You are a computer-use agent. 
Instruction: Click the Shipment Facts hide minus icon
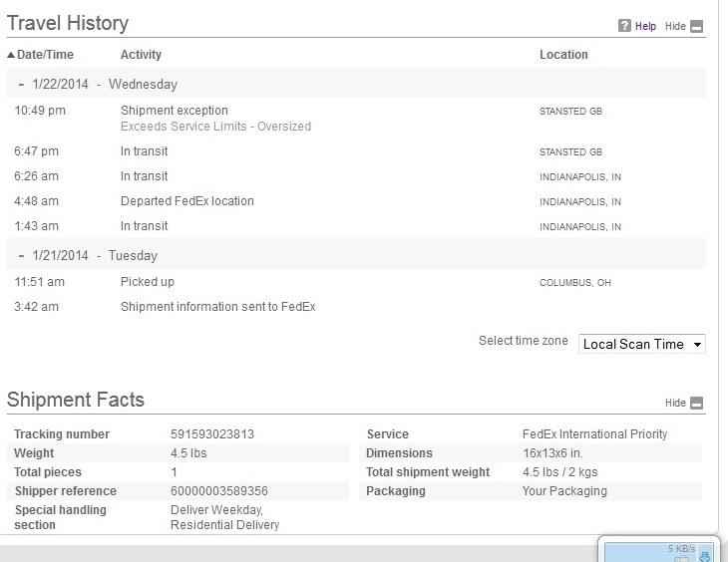[697, 404]
